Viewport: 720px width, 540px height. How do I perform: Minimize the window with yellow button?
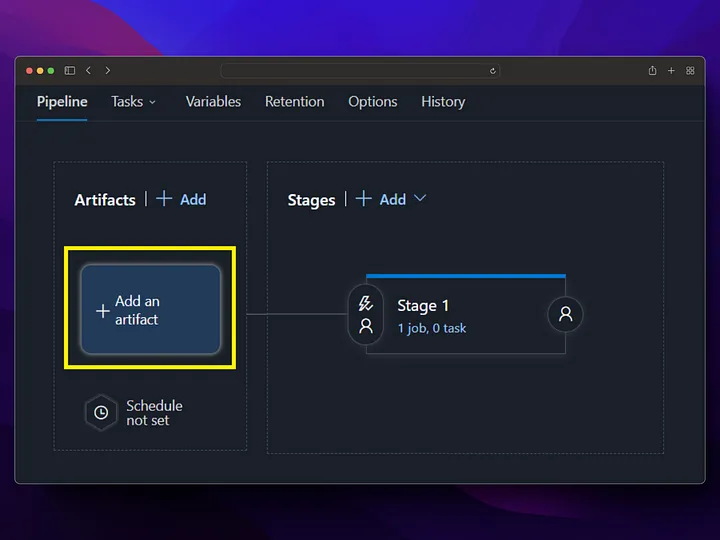(x=40, y=71)
